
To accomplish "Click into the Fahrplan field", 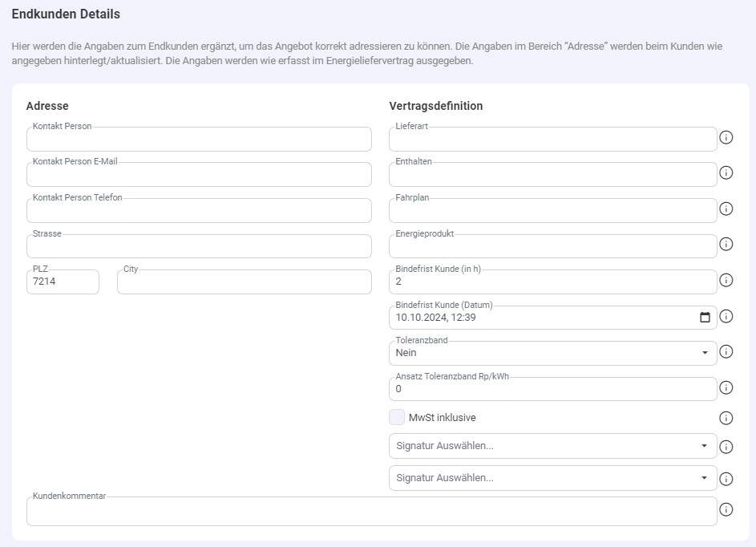I will click(552, 210).
